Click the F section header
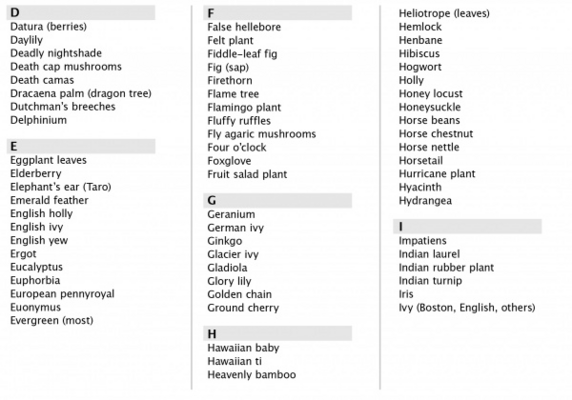This screenshot has width=572, height=400. pos(278,13)
